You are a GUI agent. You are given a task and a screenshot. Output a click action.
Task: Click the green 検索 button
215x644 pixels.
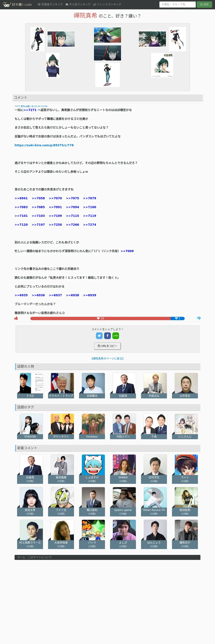(x=204, y=5)
